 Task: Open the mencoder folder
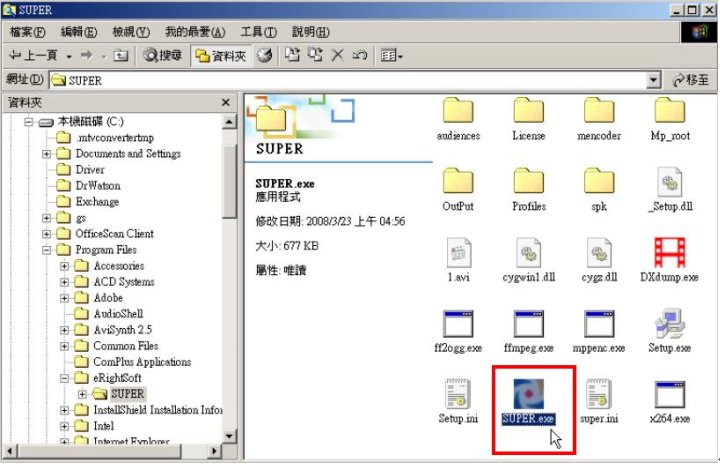(599, 119)
